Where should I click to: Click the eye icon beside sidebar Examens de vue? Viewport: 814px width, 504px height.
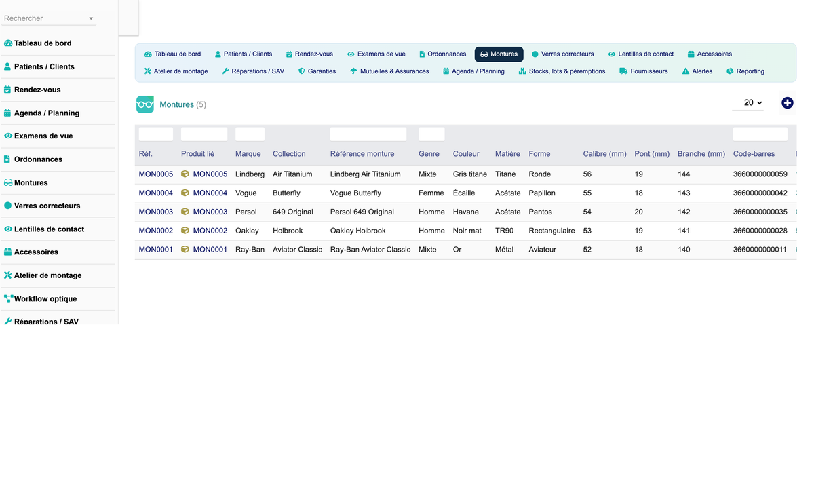[8, 136]
